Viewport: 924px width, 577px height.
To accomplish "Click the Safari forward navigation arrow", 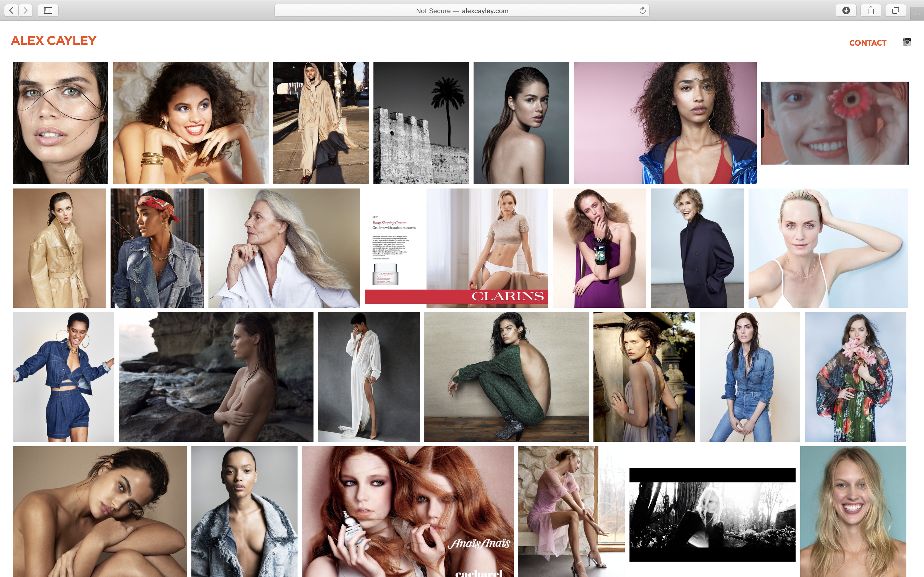I will click(26, 10).
